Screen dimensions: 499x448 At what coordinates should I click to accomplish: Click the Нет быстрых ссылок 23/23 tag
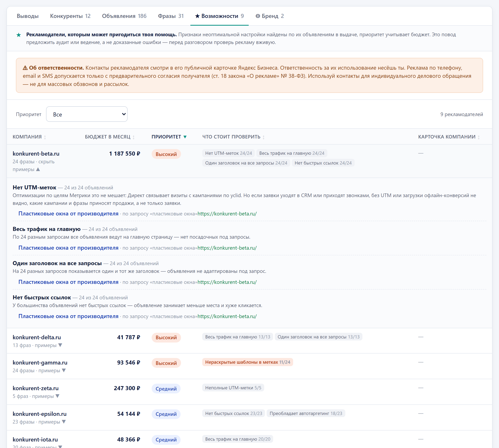click(234, 413)
